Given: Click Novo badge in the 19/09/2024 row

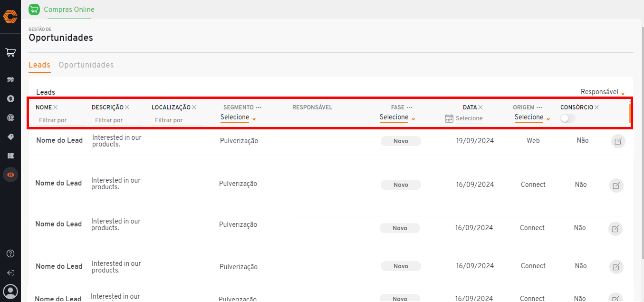Looking at the screenshot, I should [401, 141].
